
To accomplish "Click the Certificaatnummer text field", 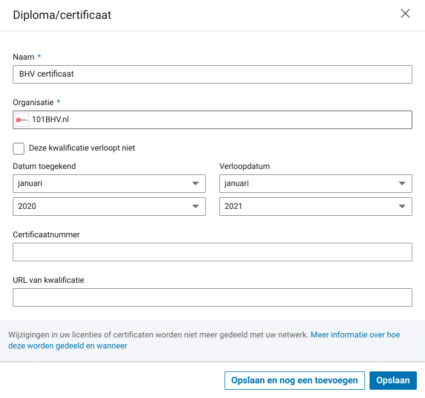I will 212,252.
